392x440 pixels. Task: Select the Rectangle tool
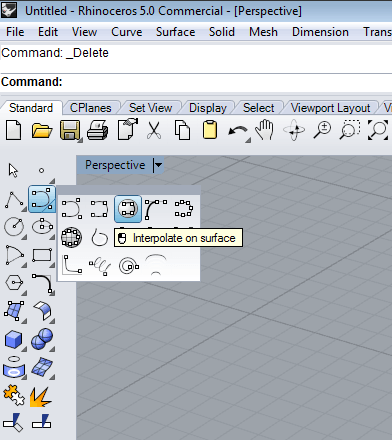click(x=42, y=255)
